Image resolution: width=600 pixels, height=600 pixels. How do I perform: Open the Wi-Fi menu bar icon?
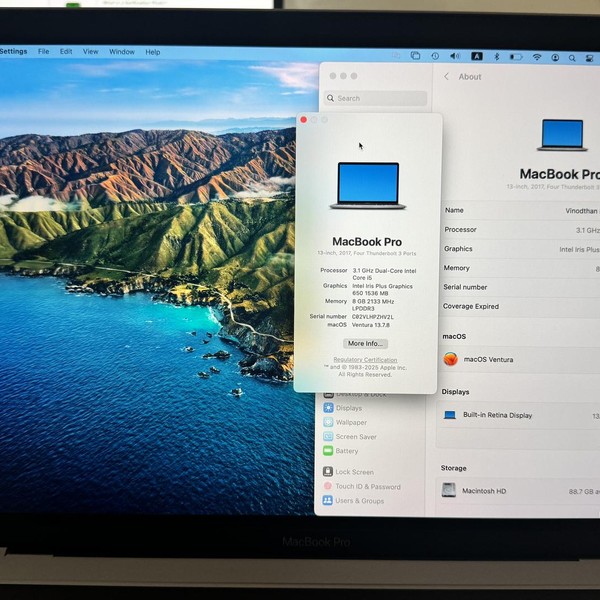[537, 57]
